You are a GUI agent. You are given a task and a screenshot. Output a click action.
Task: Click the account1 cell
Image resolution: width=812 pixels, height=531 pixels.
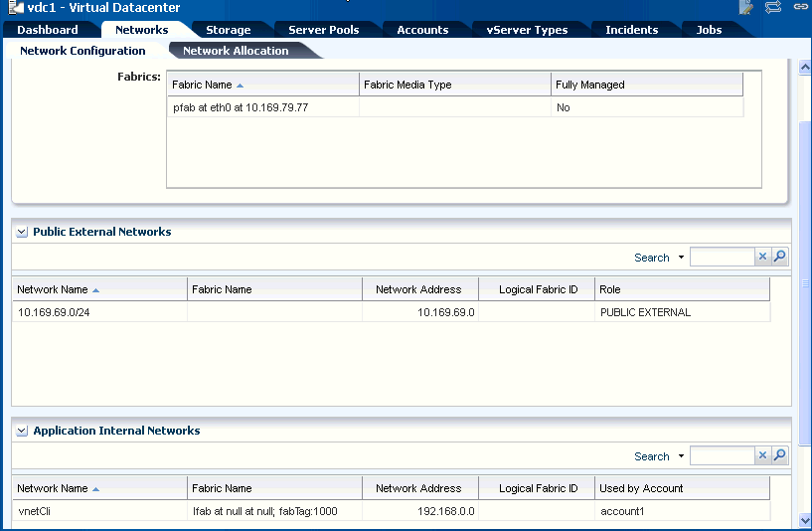pos(682,511)
